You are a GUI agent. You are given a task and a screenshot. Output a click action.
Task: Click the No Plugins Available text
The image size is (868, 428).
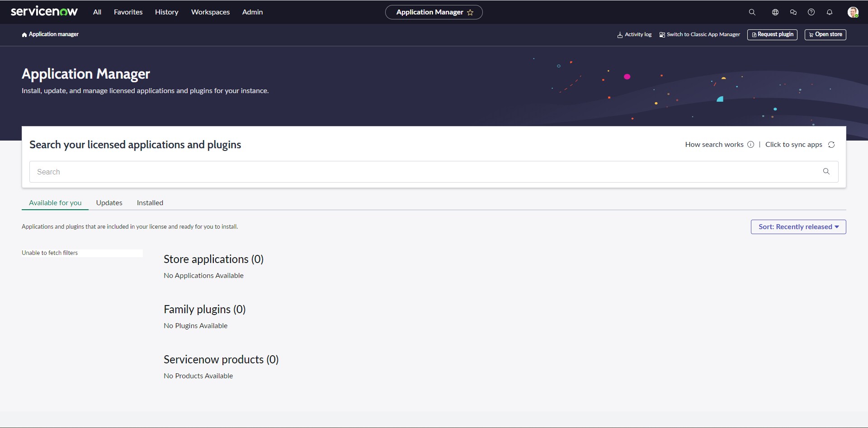click(x=196, y=326)
